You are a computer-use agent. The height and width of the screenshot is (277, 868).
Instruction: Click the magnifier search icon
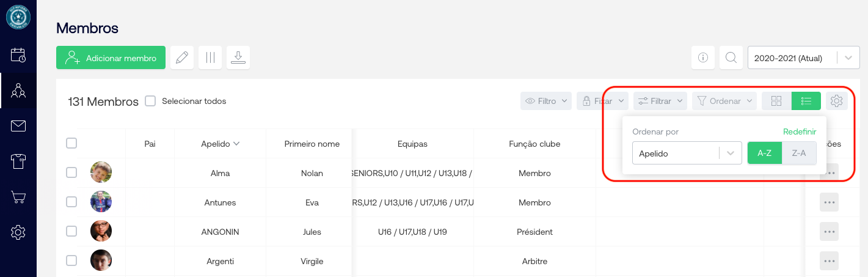point(731,58)
